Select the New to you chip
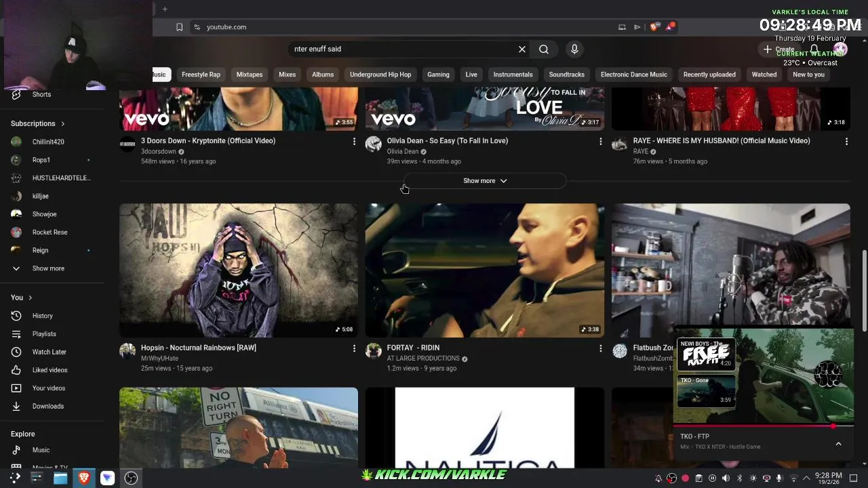Viewport: 868px width, 488px height. (x=808, y=75)
